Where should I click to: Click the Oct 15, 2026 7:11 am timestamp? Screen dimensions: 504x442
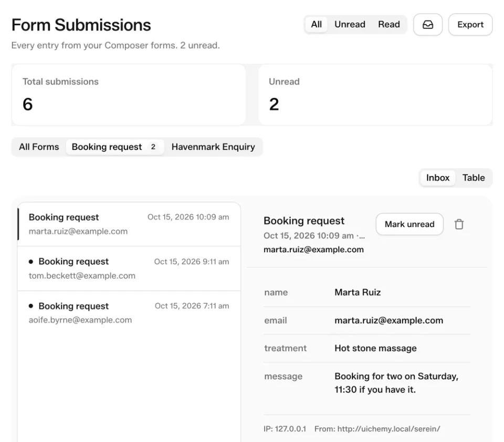coord(192,306)
